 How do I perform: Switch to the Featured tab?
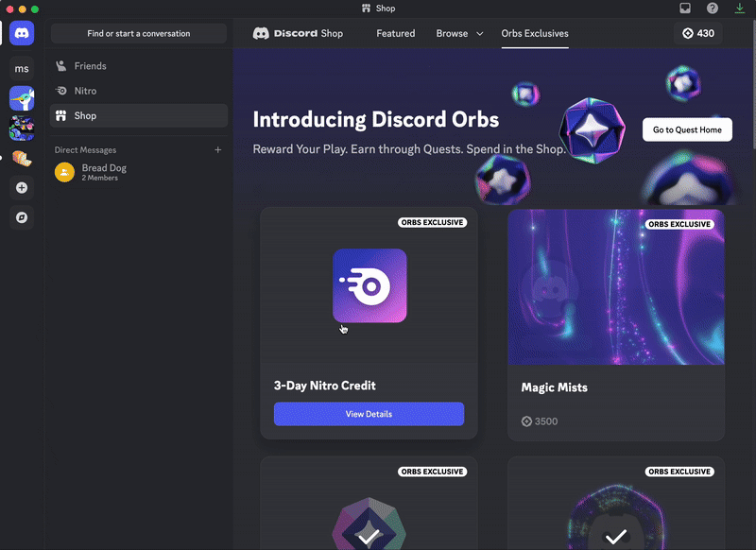pyautogui.click(x=395, y=33)
